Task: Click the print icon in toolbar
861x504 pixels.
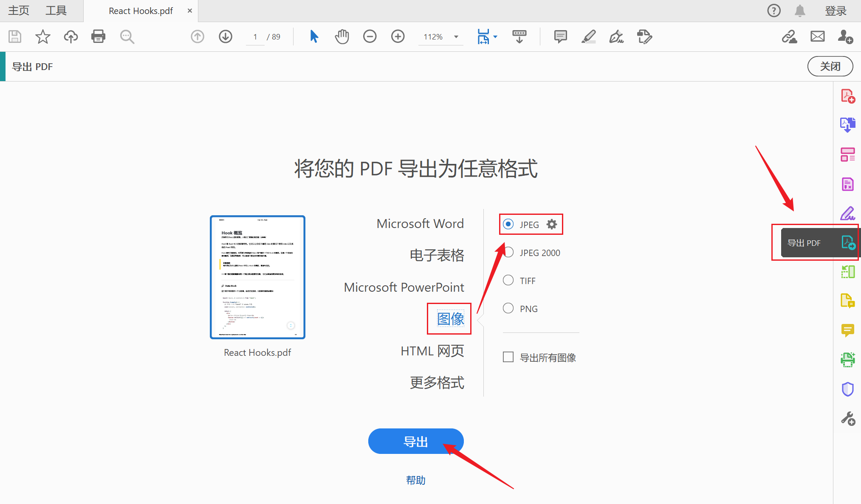Action: [98, 37]
